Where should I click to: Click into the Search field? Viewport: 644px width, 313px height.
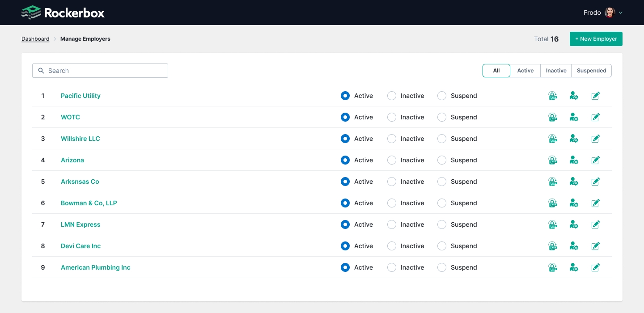tap(100, 71)
